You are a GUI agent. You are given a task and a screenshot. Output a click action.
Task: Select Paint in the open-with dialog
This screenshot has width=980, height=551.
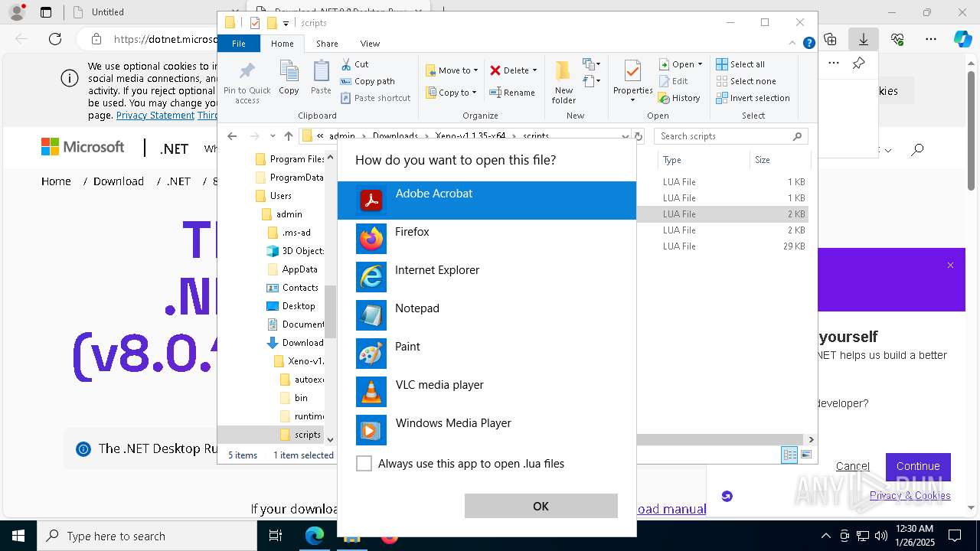click(x=486, y=354)
